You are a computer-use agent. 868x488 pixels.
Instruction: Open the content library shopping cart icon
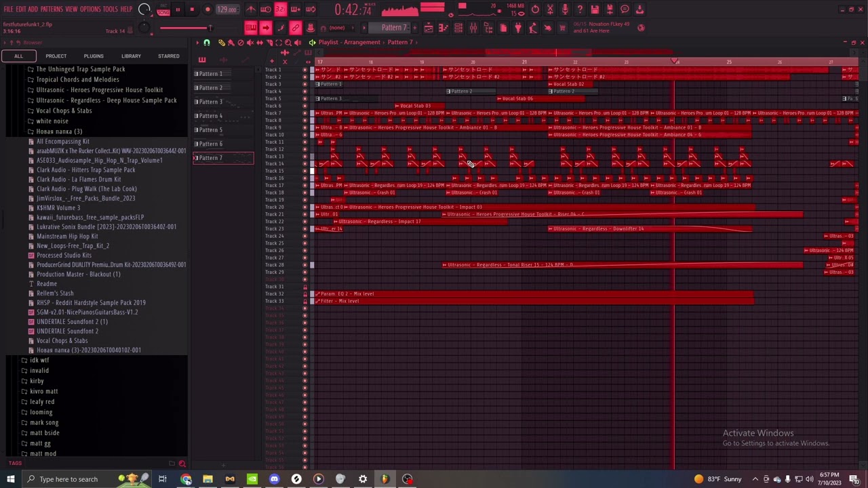pyautogui.click(x=562, y=28)
